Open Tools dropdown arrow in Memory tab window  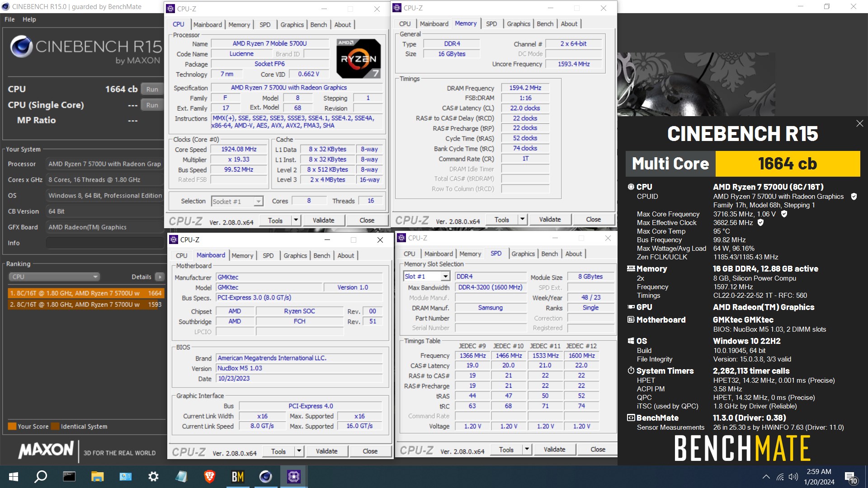point(522,220)
